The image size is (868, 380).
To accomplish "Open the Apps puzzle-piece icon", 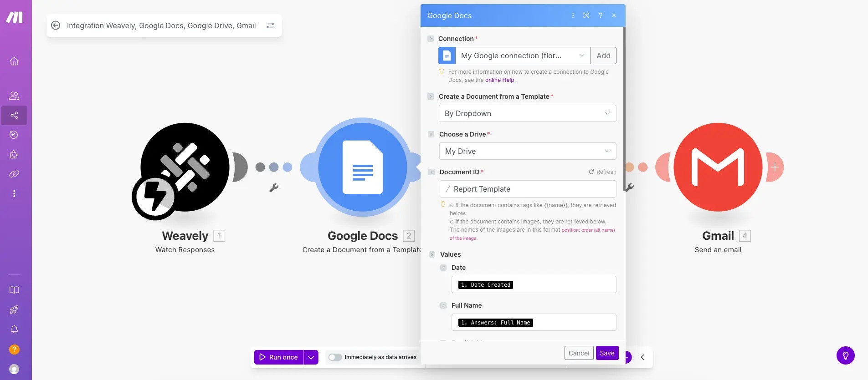I will pyautogui.click(x=14, y=154).
